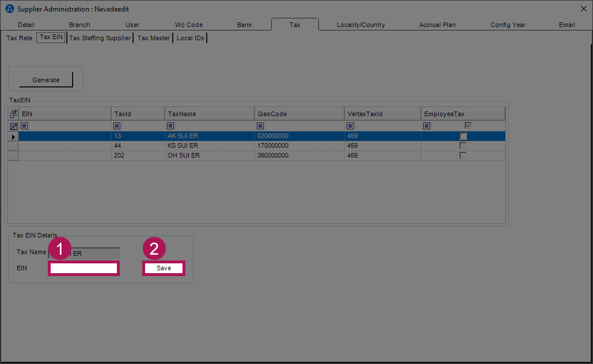Open the GeoCode column filter operator icon
The width and height of the screenshot is (593, 364).
(260, 126)
